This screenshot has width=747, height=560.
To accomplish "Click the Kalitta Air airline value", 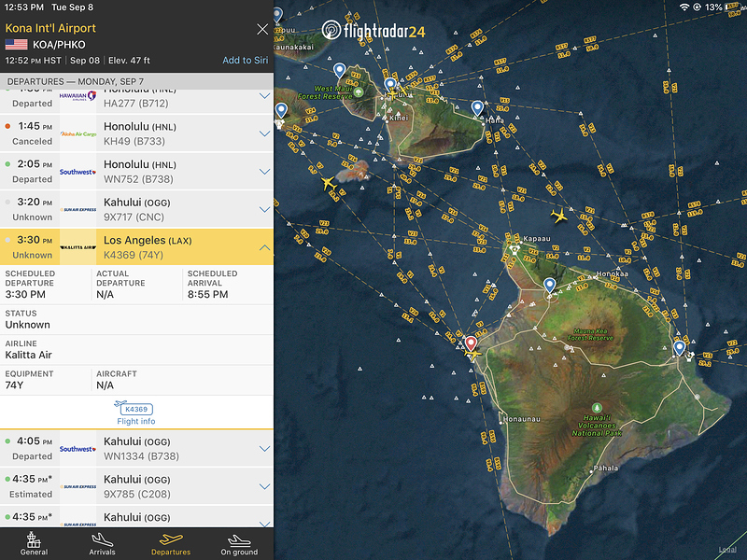I will (x=29, y=355).
